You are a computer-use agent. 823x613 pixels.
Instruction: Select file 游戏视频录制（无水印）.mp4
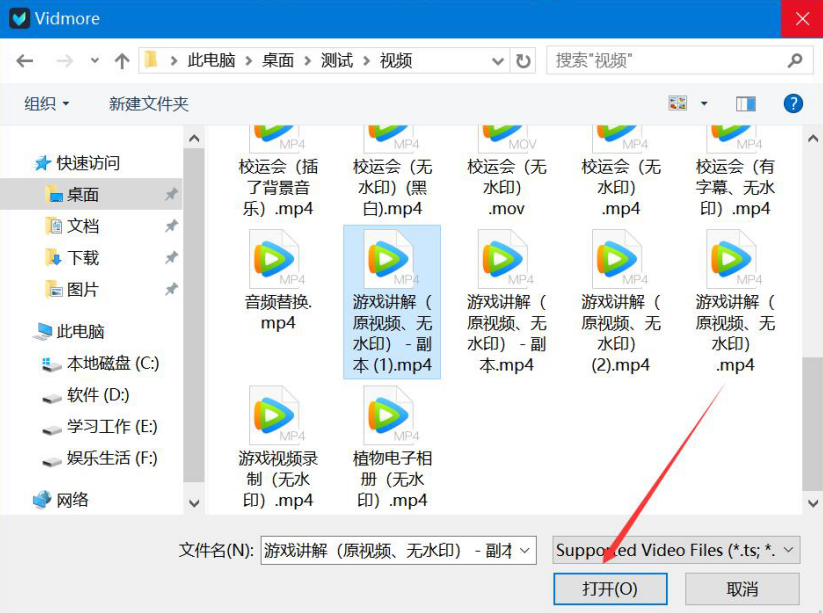click(x=278, y=447)
